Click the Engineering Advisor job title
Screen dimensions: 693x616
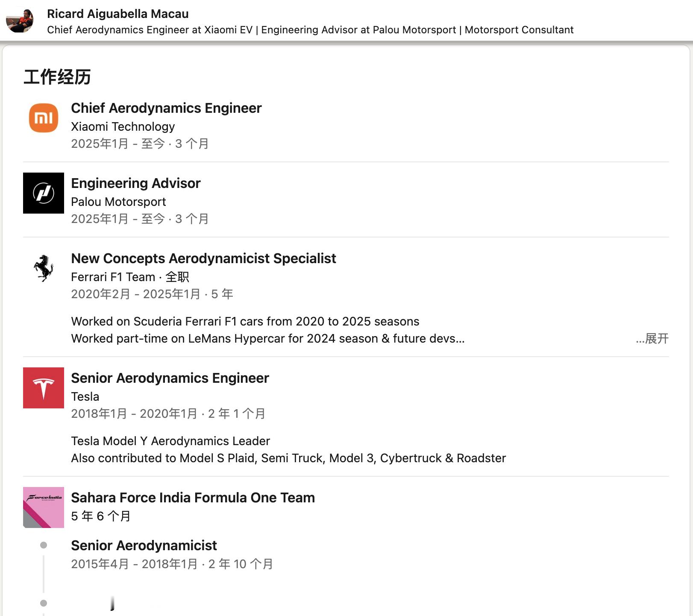coord(135,183)
